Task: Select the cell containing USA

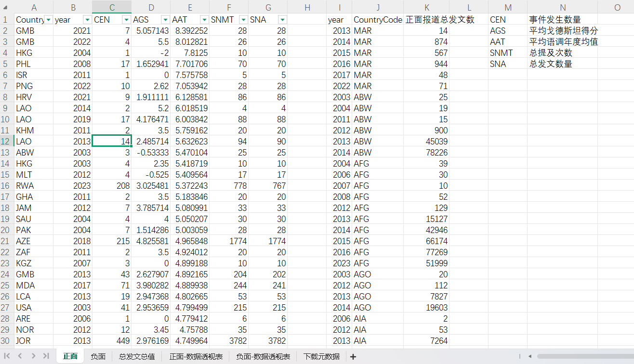Action: tap(34, 308)
